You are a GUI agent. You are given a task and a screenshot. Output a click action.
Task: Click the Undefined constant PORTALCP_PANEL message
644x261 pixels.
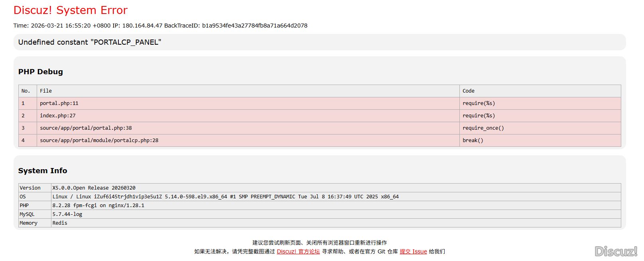pos(90,42)
